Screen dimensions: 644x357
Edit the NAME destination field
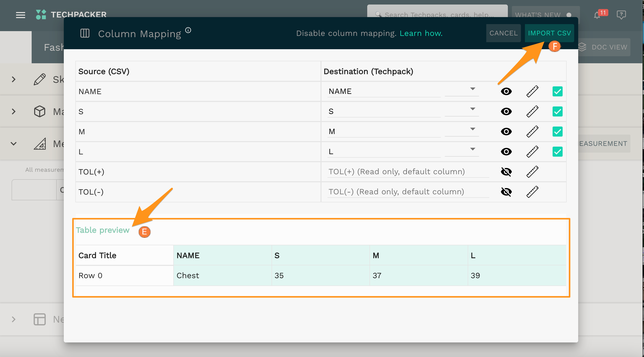pyautogui.click(x=384, y=91)
